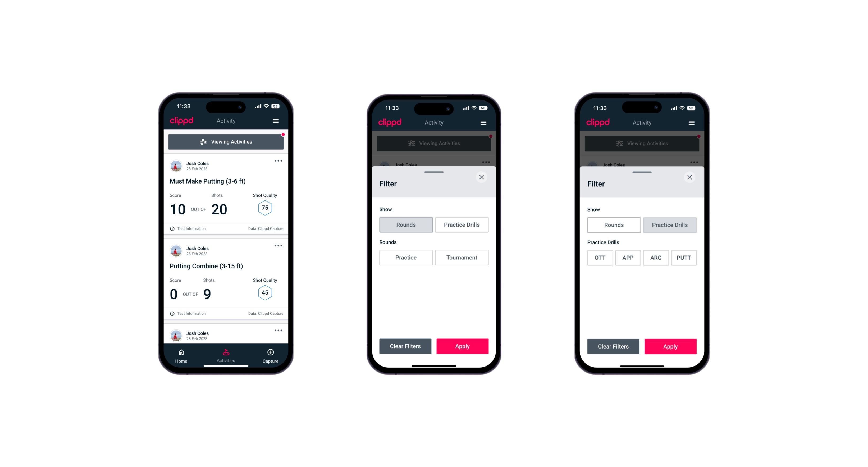The image size is (868, 467).
Task: Select the APP practice drill category
Action: coord(628,258)
